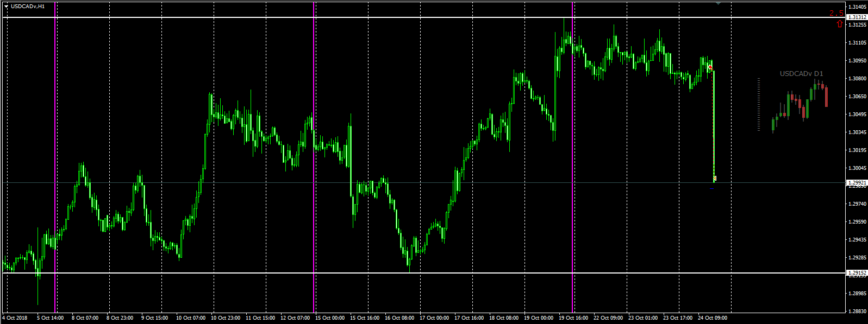Select the upper white horizontal resistance line
868x324 pixels.
[424, 17]
